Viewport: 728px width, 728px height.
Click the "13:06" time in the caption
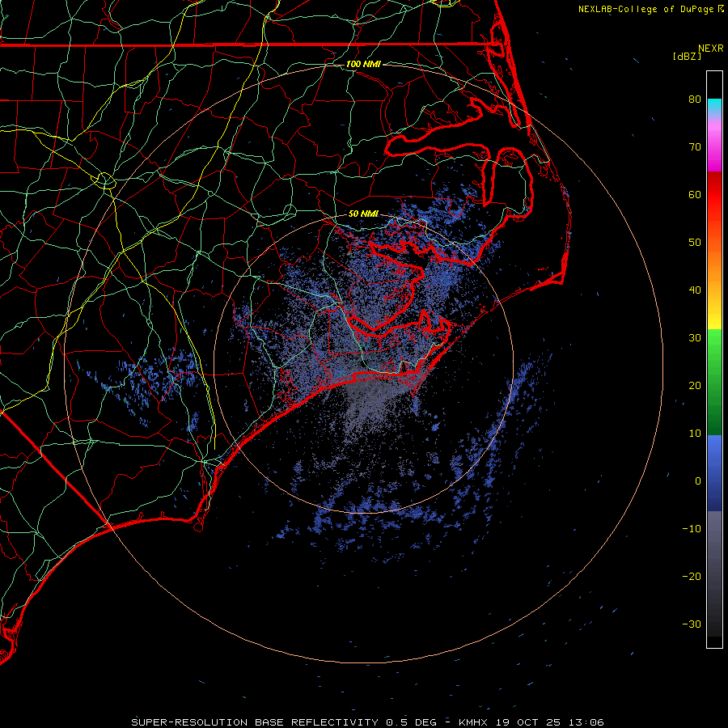pos(588,722)
